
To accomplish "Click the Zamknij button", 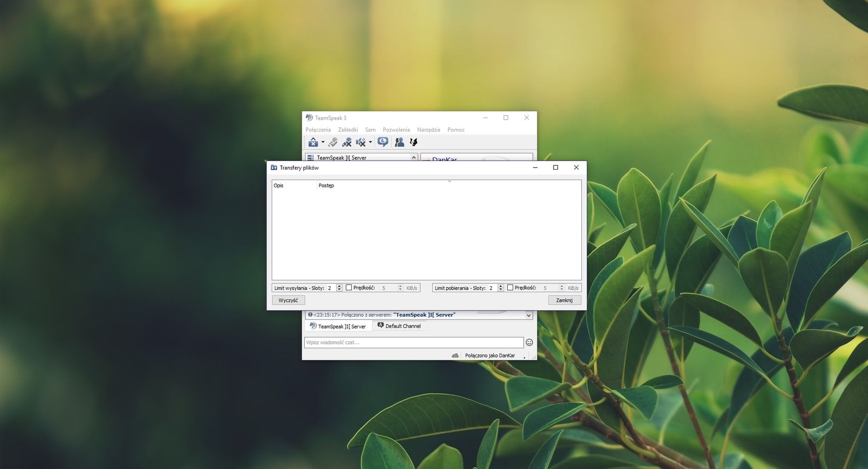I will point(564,300).
